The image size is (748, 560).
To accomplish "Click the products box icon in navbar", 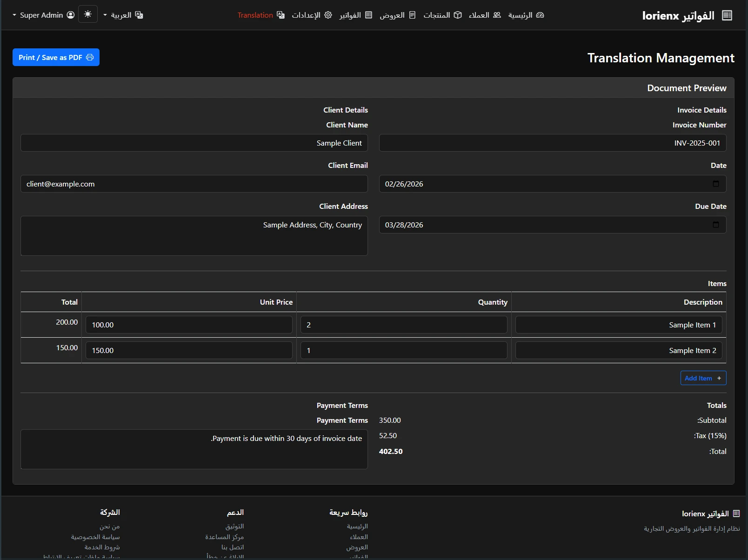I will [458, 15].
